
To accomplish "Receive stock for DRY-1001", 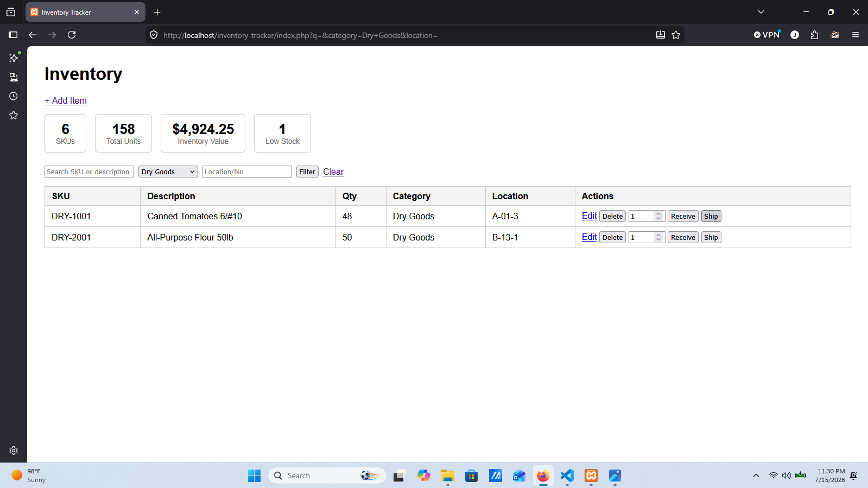I will [x=683, y=216].
